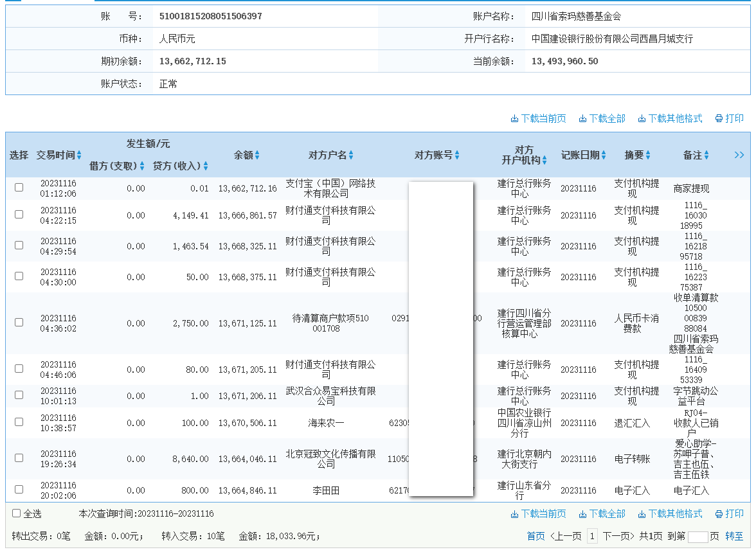Click 北京冠致文化传播有限公司 cell
Viewport: 756px width, 552px height.
click(x=330, y=459)
